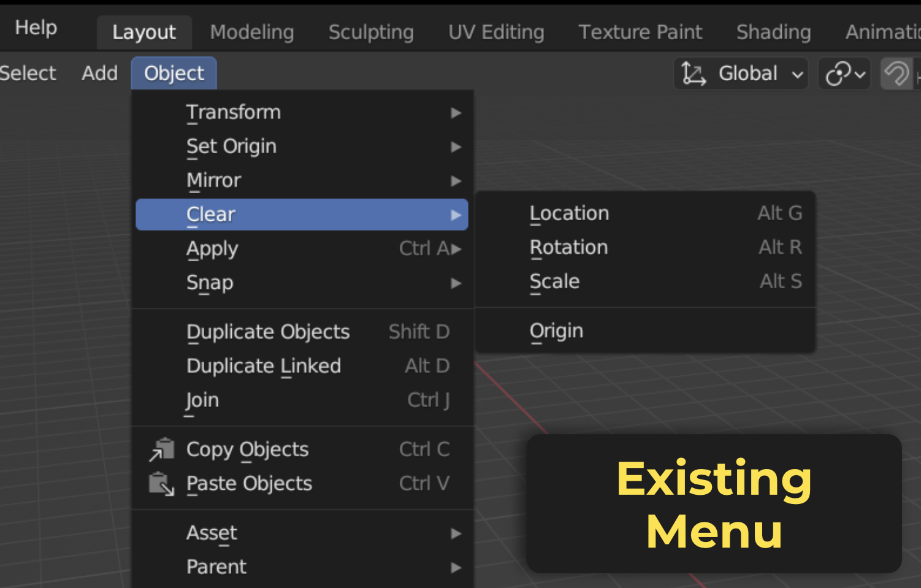921x588 pixels.
Task: Open the Select menu in the header
Action: [x=27, y=74]
